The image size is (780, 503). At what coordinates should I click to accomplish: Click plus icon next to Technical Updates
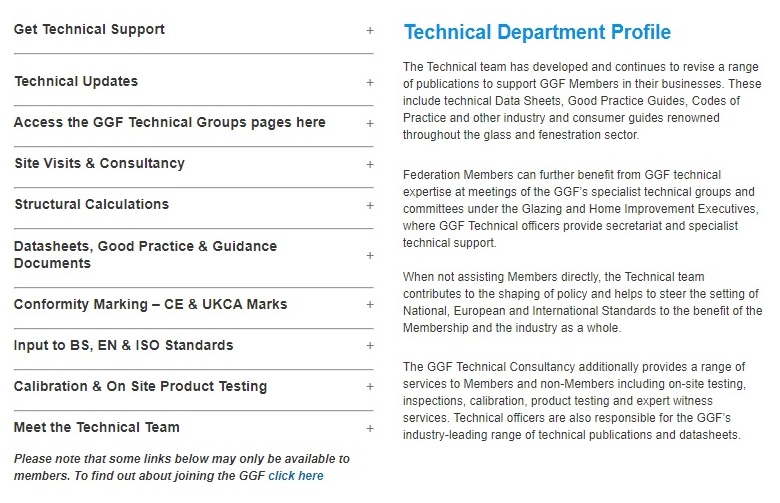click(370, 82)
